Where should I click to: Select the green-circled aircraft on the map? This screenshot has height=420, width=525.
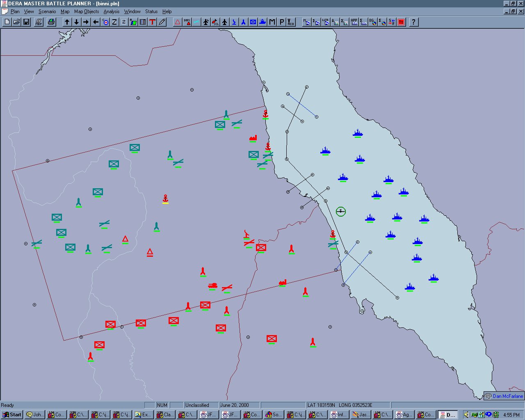(340, 211)
